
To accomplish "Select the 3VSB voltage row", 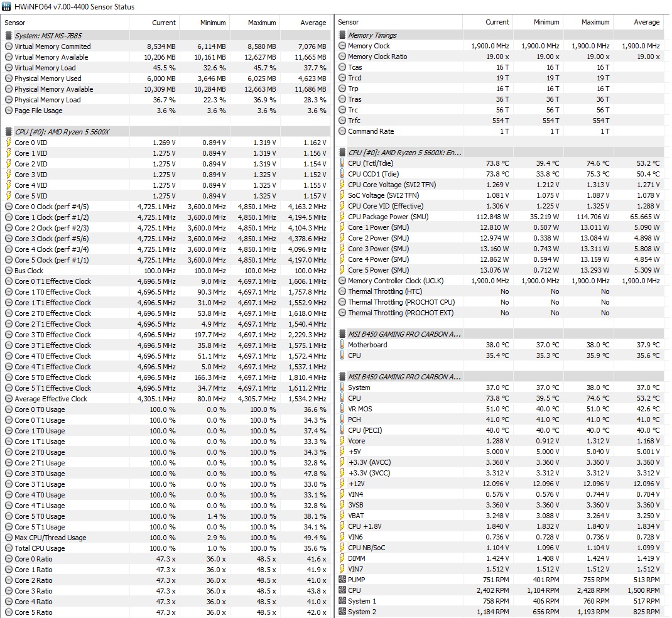I will pos(500,505).
